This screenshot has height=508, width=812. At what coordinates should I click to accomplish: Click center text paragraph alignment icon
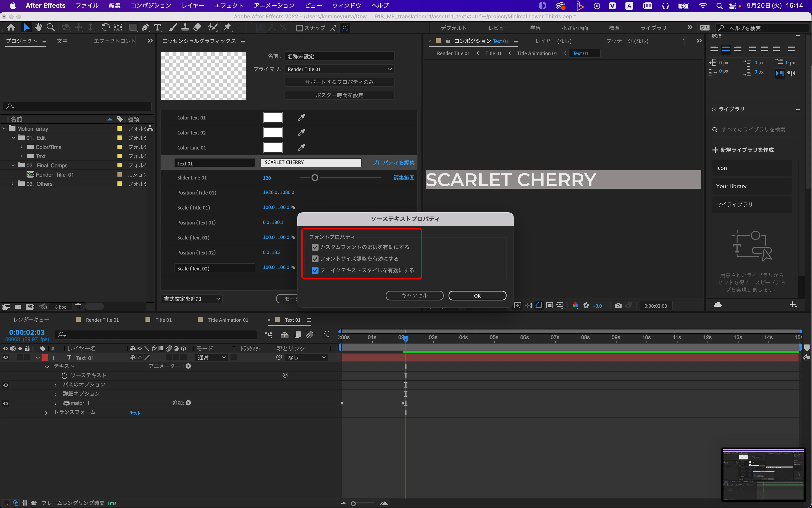coord(726,49)
